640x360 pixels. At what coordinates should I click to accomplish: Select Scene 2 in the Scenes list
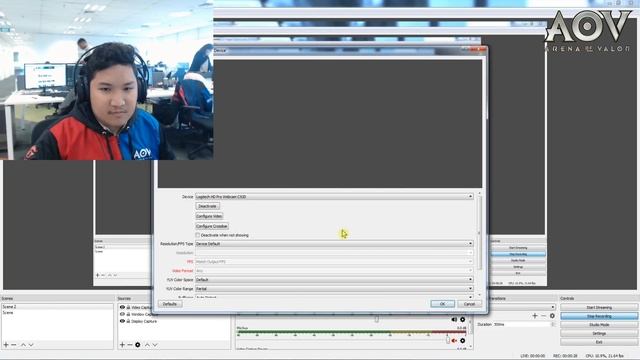tap(57, 307)
